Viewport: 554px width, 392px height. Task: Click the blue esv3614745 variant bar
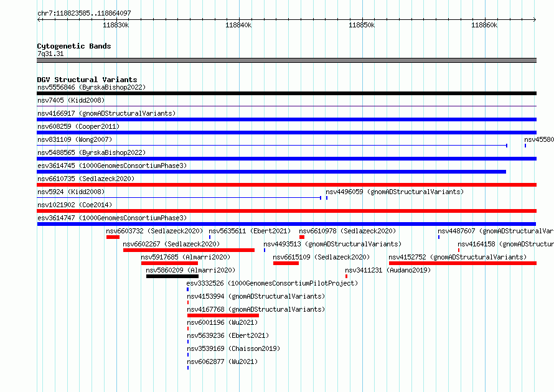[271, 172]
